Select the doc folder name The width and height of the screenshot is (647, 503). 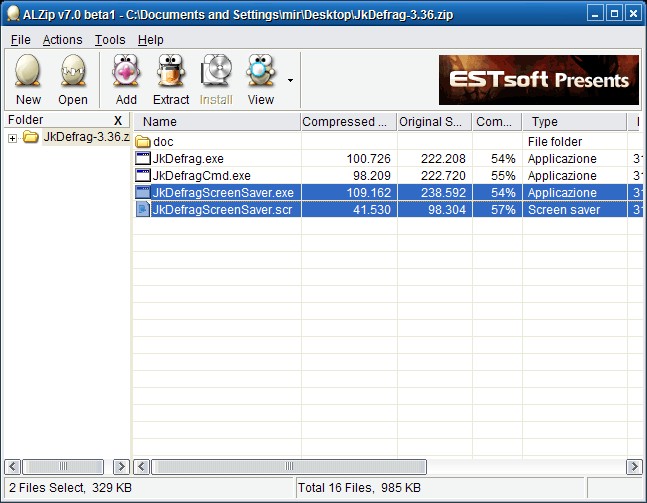[x=163, y=142]
